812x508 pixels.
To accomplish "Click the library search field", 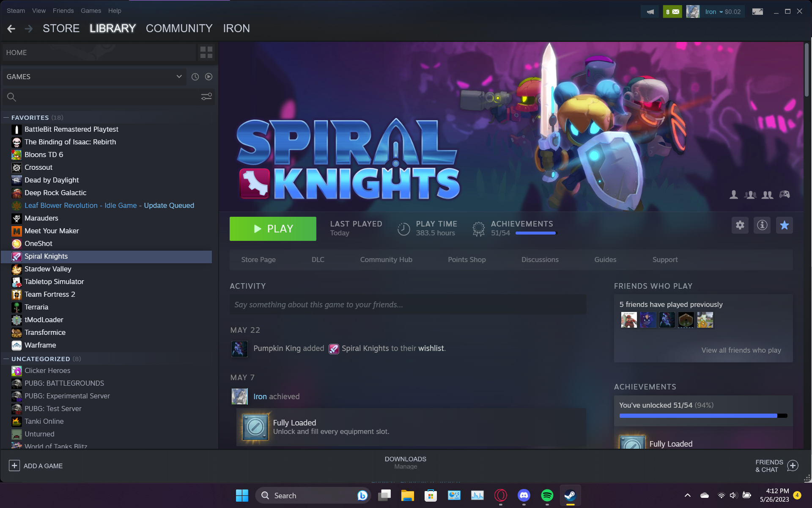I will (101, 97).
